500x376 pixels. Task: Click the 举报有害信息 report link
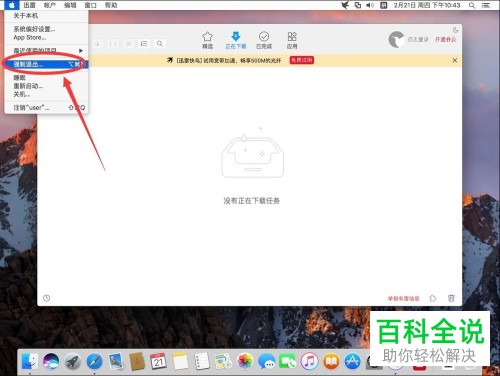pyautogui.click(x=403, y=298)
